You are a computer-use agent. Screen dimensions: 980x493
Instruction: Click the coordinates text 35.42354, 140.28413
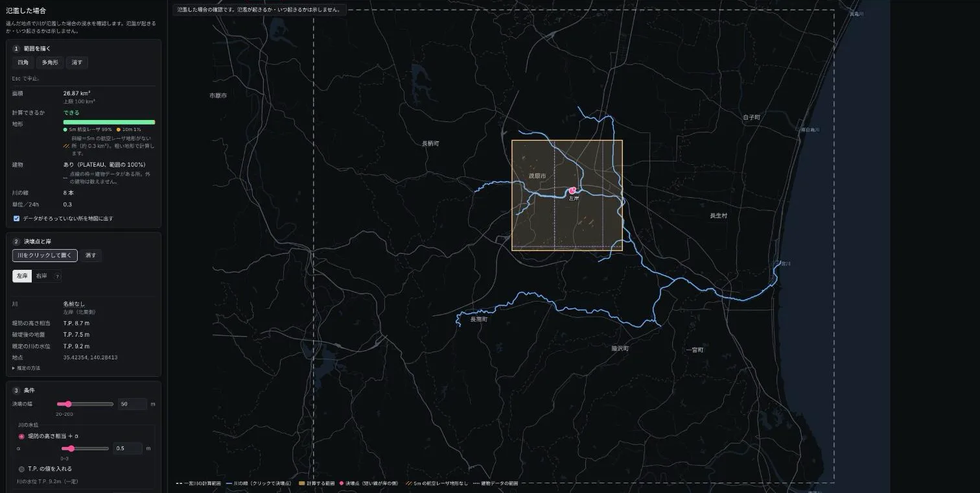pos(90,357)
